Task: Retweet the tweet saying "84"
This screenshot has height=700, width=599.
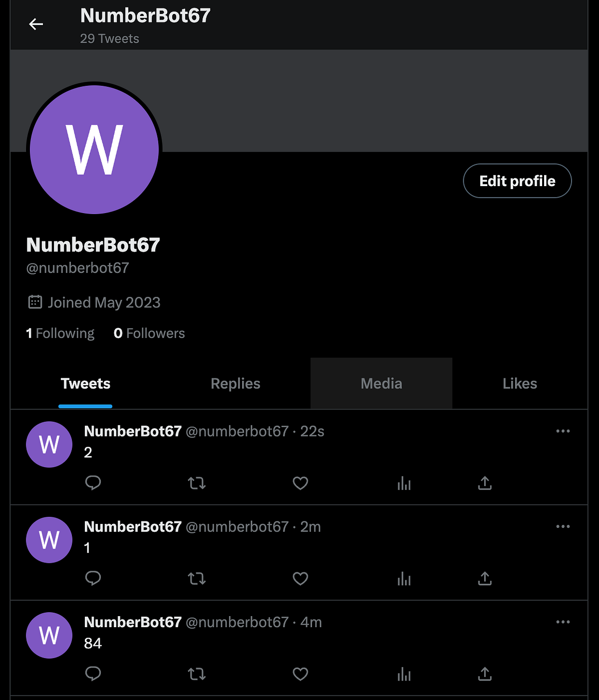Action: [x=197, y=674]
